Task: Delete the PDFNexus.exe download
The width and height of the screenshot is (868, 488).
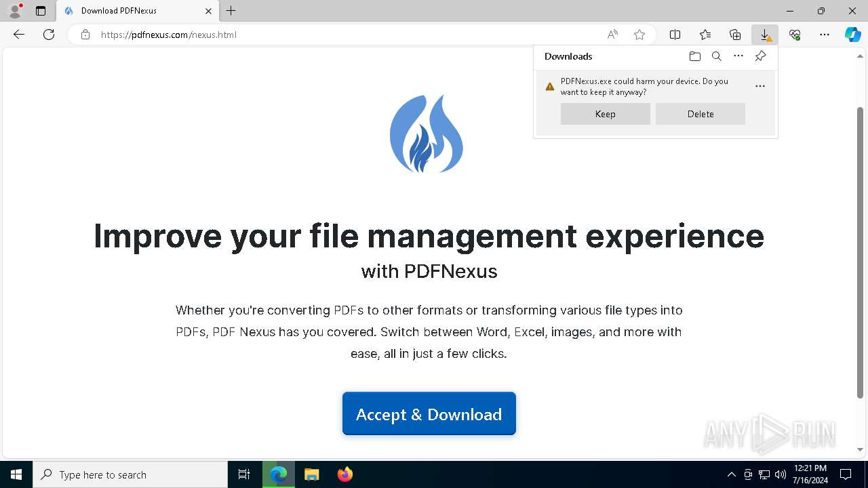Action: coord(701,114)
